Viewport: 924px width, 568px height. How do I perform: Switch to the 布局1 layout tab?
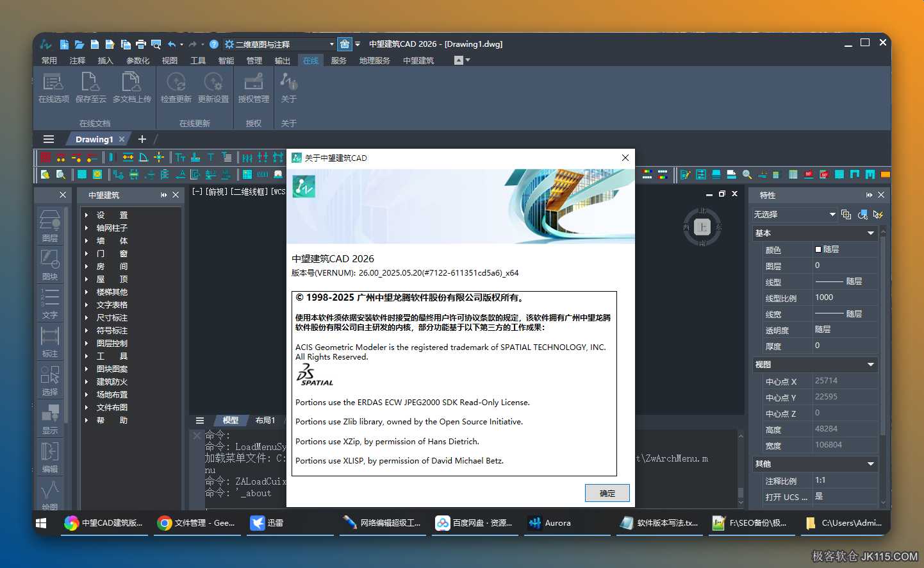(x=265, y=421)
